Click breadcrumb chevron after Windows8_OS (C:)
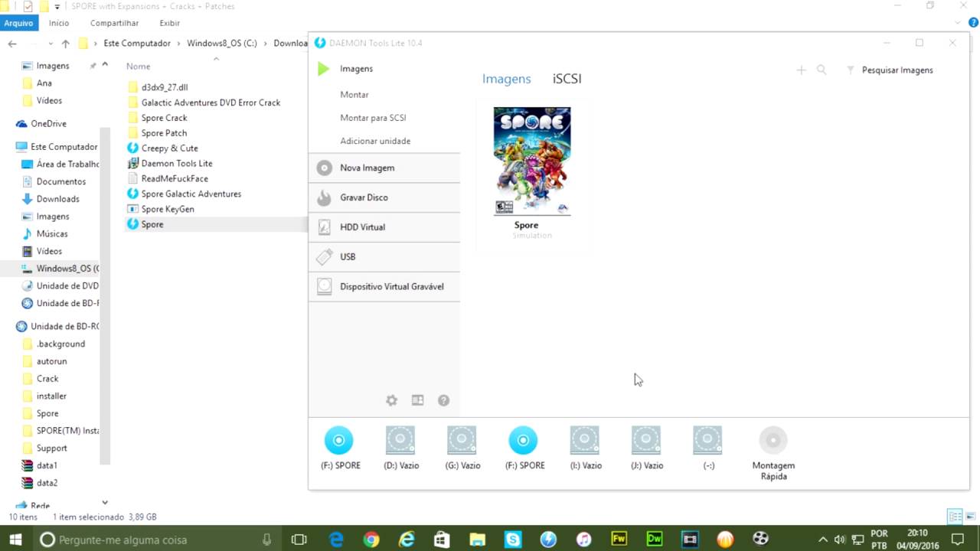This screenshot has width=980, height=551. (x=266, y=44)
